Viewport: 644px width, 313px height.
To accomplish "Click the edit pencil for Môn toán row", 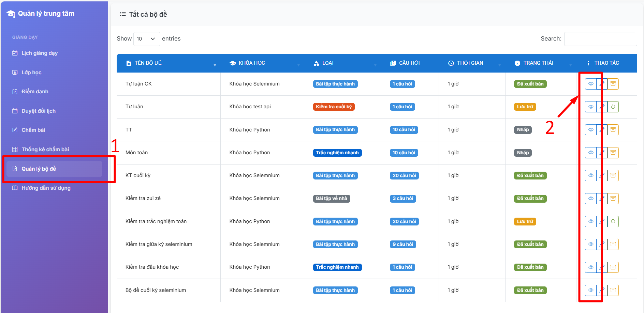I will coord(602,153).
